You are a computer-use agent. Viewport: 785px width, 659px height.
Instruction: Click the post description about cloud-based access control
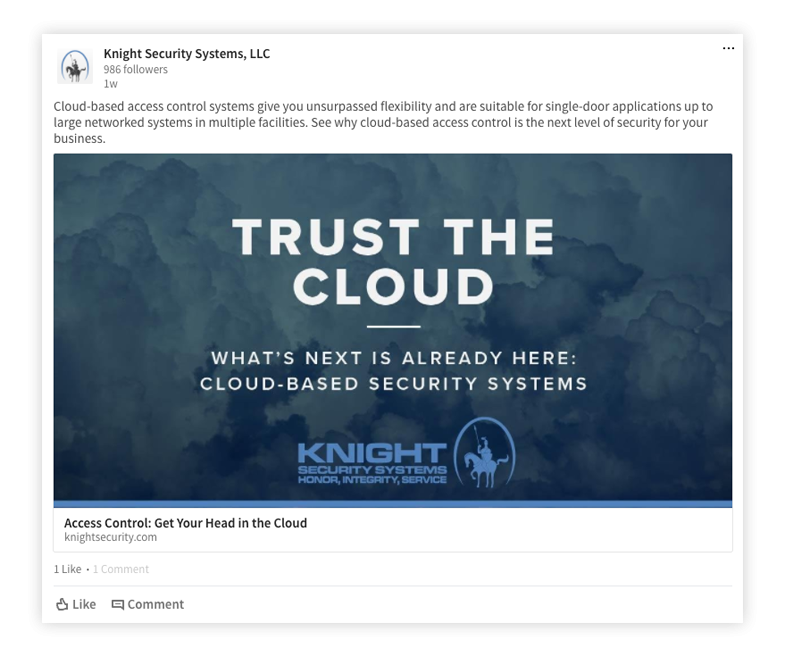pyautogui.click(x=383, y=123)
